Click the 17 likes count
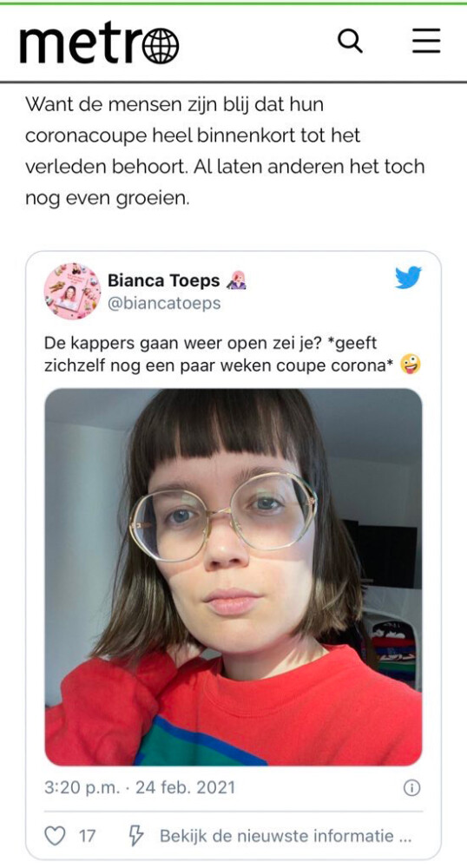Viewport: 467px width, 868px height. click(x=87, y=836)
